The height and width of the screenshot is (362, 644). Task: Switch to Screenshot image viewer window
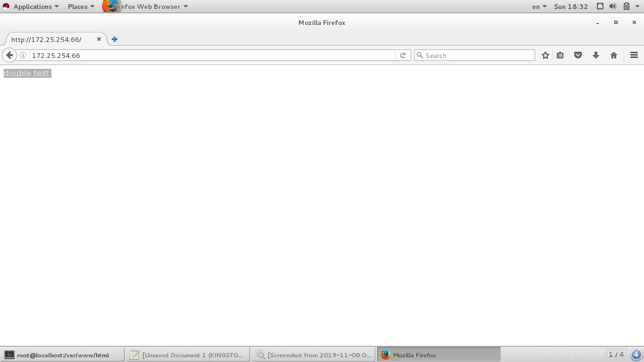[314, 355]
